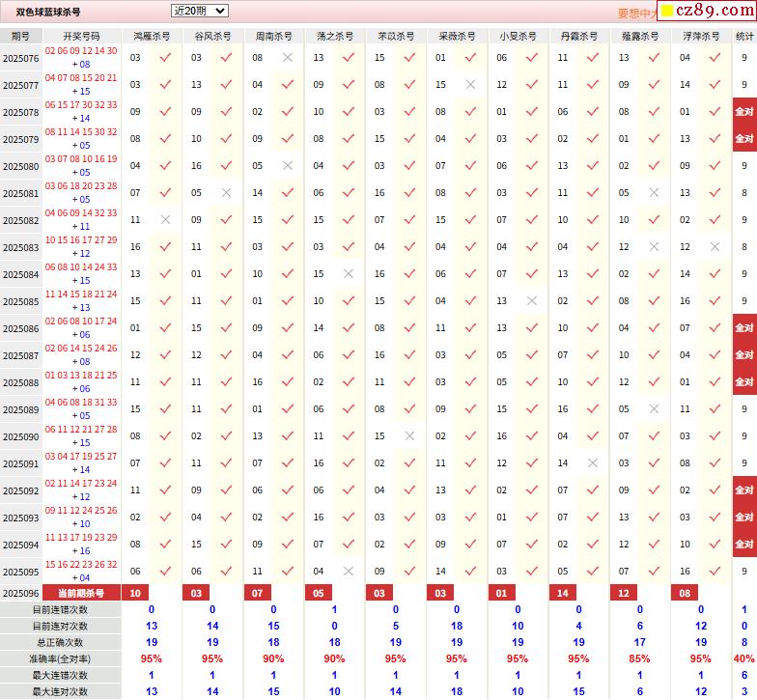Click the 全对 badge in row 2025079
The image size is (757, 700).
pos(744,139)
